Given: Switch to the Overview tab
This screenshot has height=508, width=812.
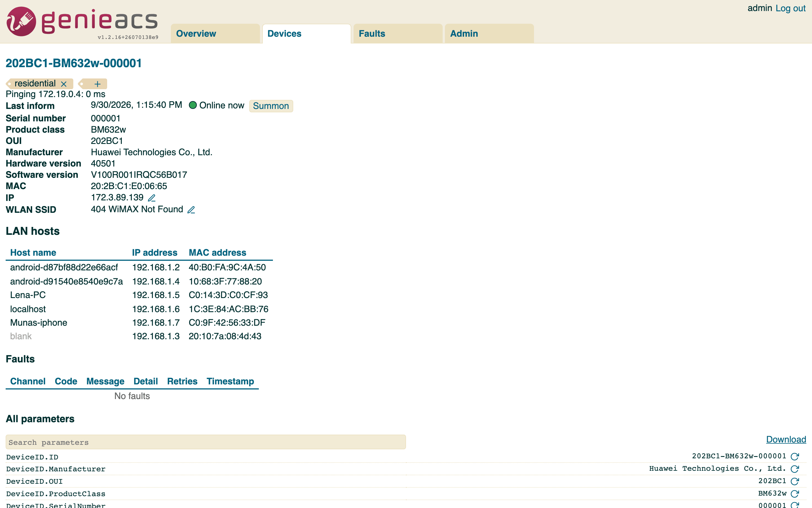Looking at the screenshot, I should 215,34.
